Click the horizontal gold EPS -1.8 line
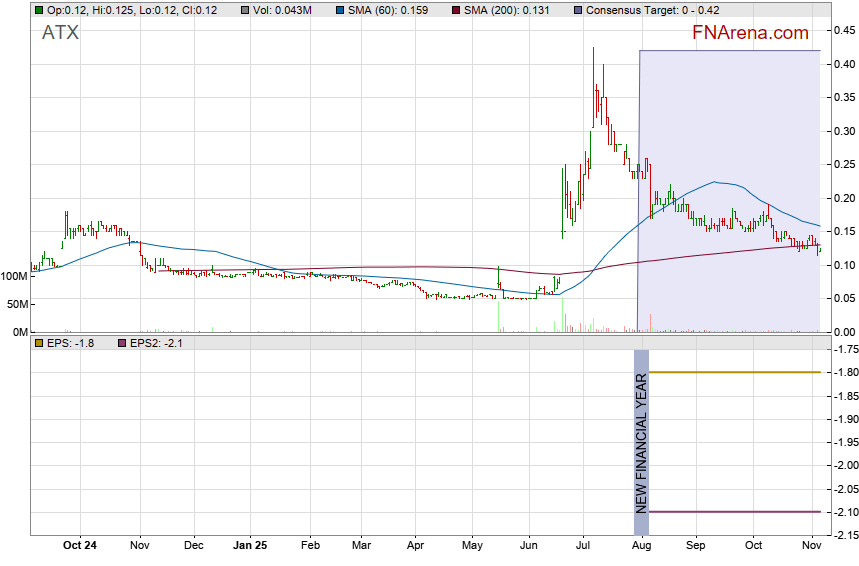859x566 pixels. 735,372
